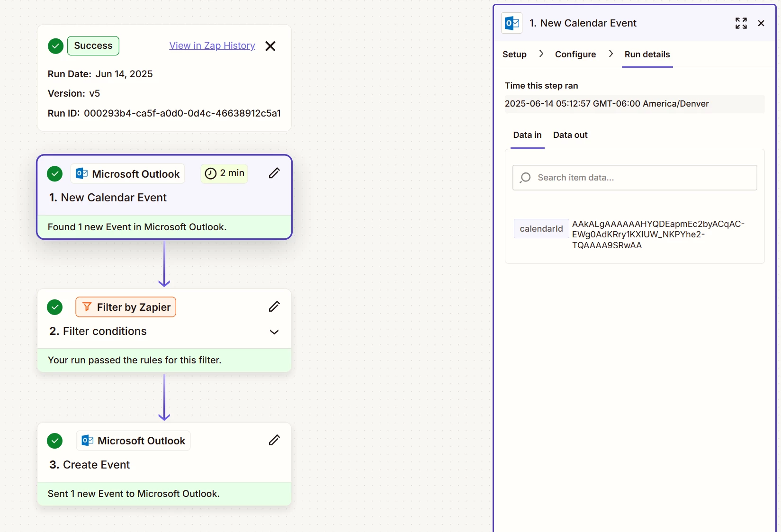Click 'Your run passed the rules' status message
The height and width of the screenshot is (532, 781).
tap(164, 360)
